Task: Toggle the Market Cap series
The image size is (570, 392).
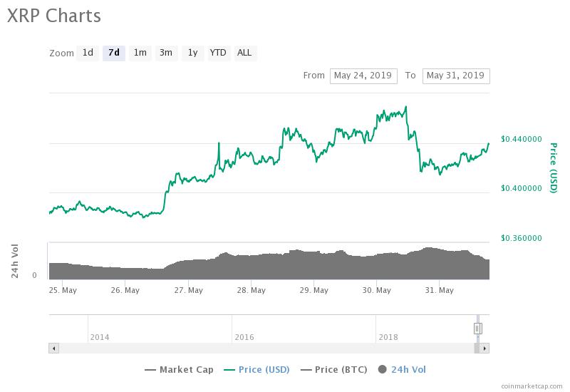Action: point(179,370)
